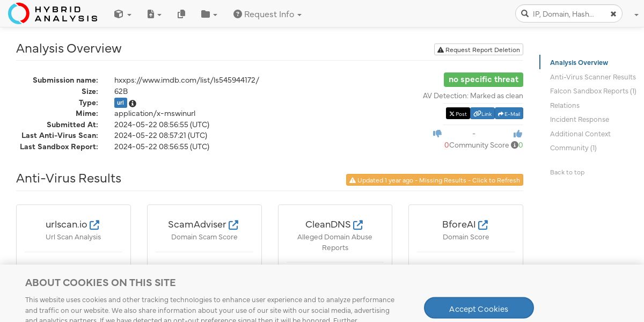Vote thumbs down on the sample
This screenshot has width=644, height=322.
(437, 134)
